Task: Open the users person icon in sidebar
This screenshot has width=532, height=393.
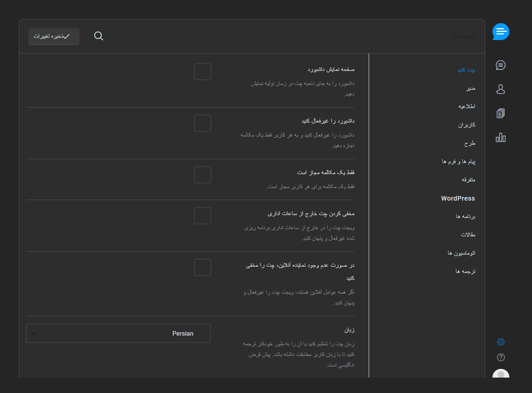Action: click(500, 89)
